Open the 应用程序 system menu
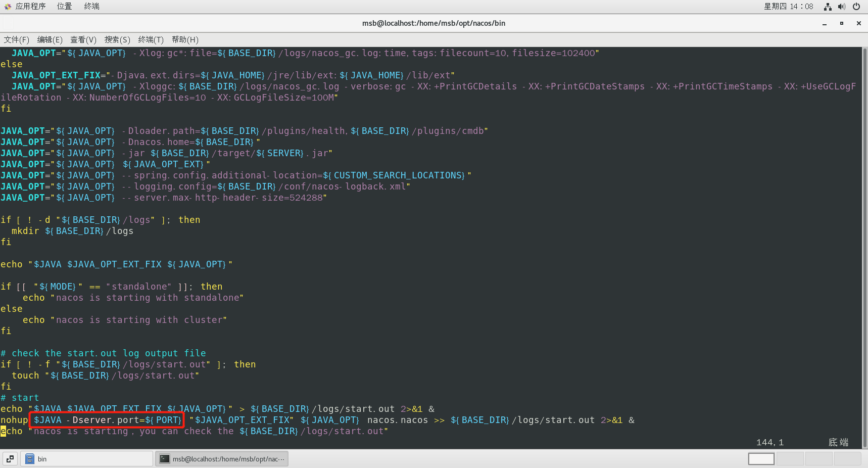868x468 pixels. click(x=25, y=6)
